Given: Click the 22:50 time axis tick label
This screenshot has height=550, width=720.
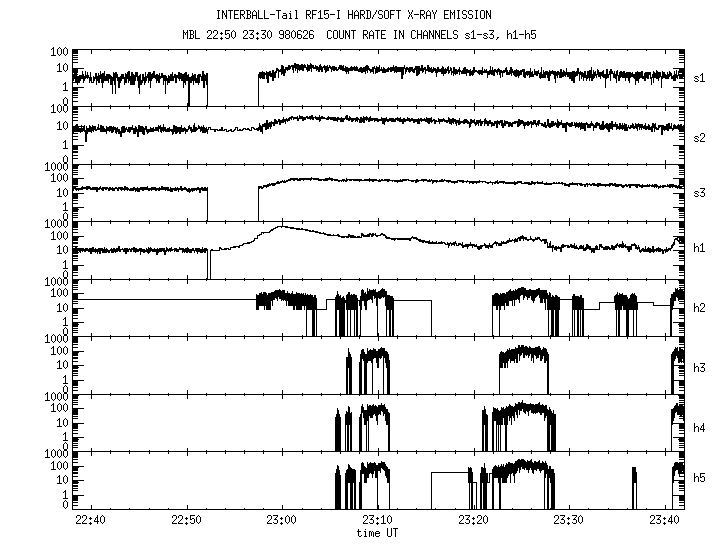Looking at the screenshot, I should [186, 520].
